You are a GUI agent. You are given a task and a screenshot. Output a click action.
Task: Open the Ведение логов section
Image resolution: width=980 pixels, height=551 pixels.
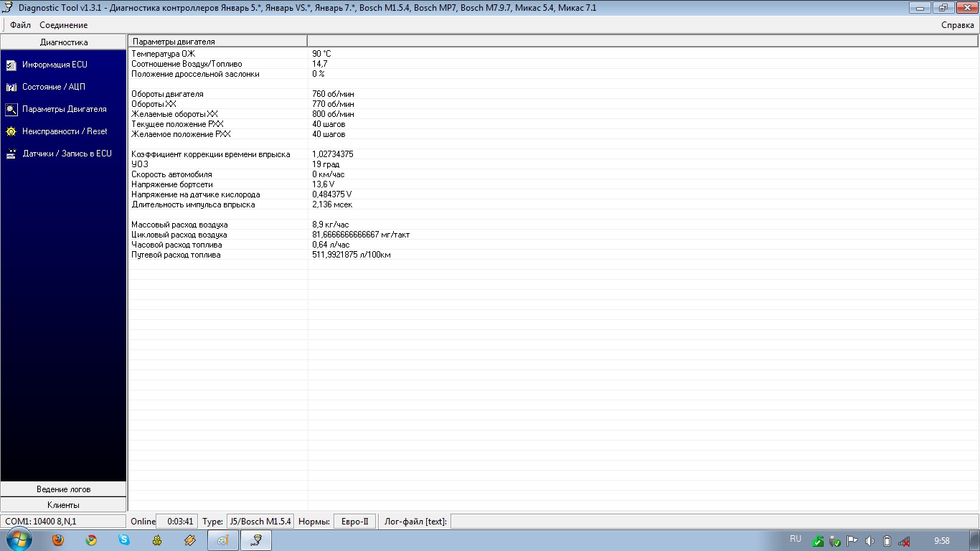tap(64, 489)
